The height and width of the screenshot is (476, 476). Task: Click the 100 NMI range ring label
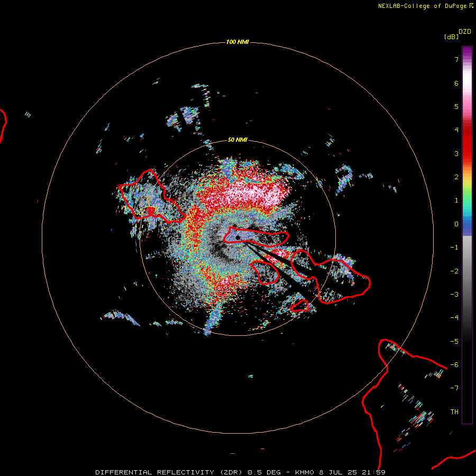(237, 42)
